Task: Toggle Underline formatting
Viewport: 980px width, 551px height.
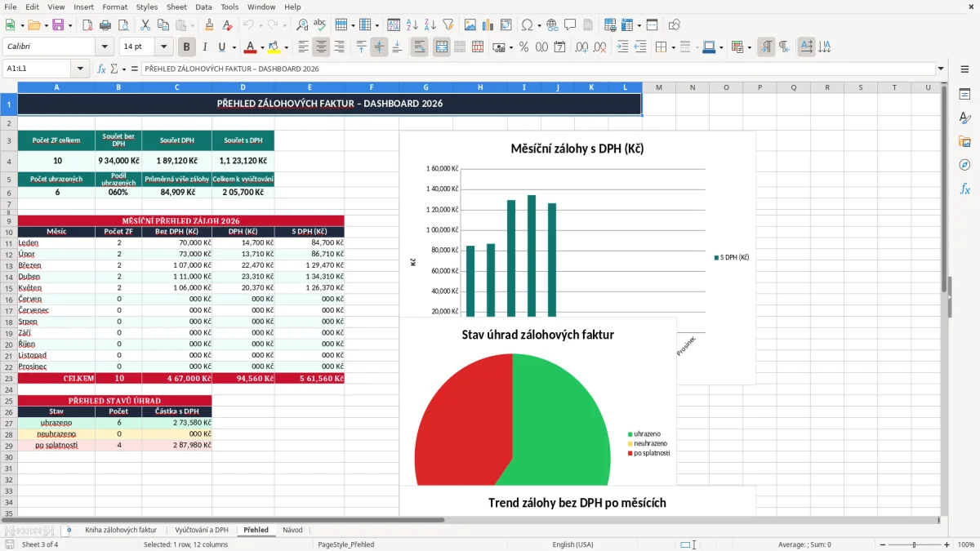Action: pos(223,47)
